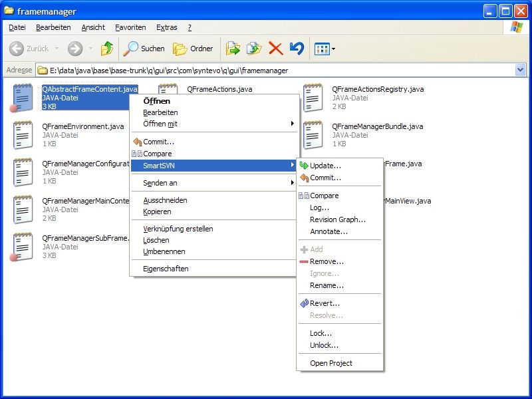Choose Eigenschaften from the context menu

[166, 269]
